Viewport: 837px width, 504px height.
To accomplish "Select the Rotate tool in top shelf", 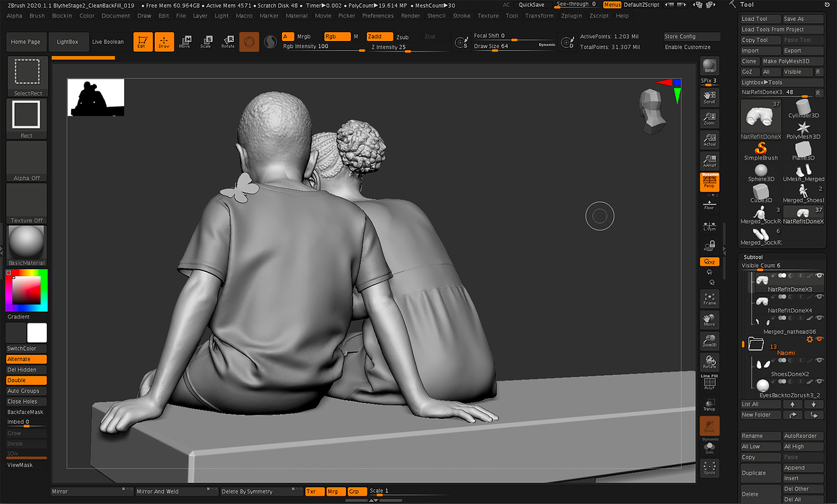I will point(227,42).
